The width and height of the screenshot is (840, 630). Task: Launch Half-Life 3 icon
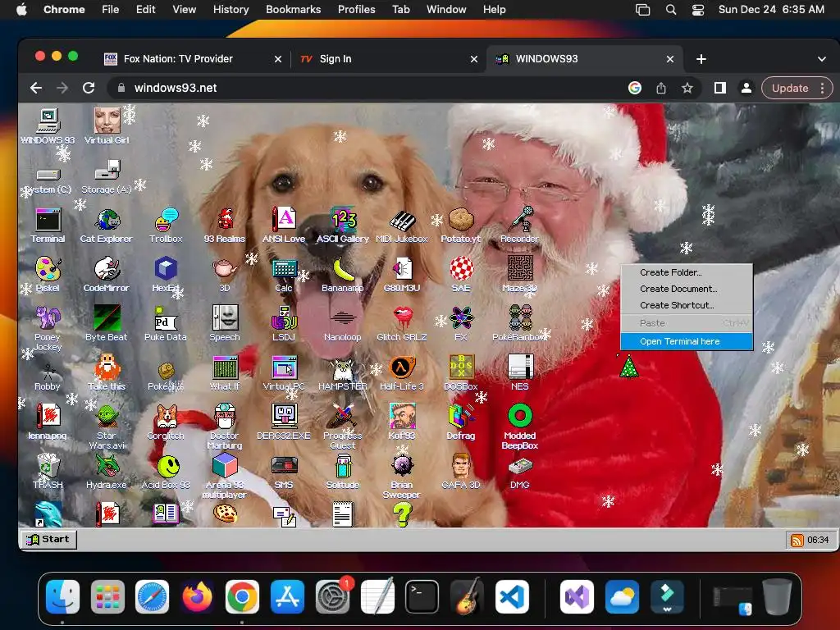(402, 373)
